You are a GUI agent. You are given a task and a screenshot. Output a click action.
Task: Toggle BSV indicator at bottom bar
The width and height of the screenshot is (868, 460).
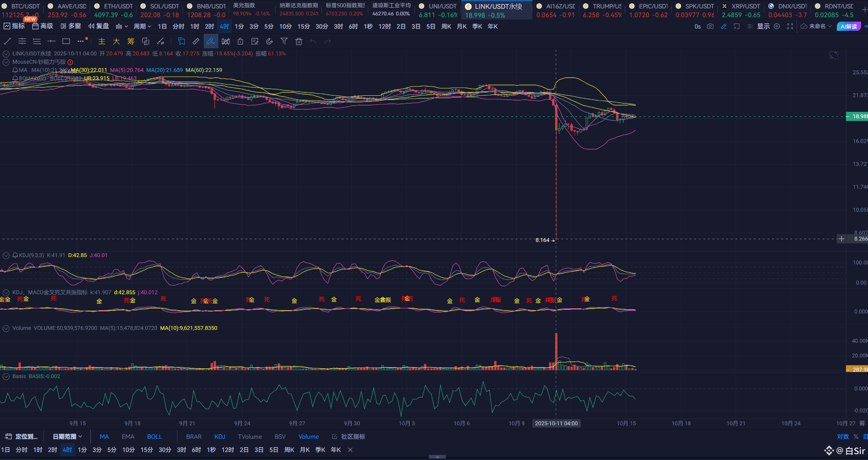click(280, 437)
